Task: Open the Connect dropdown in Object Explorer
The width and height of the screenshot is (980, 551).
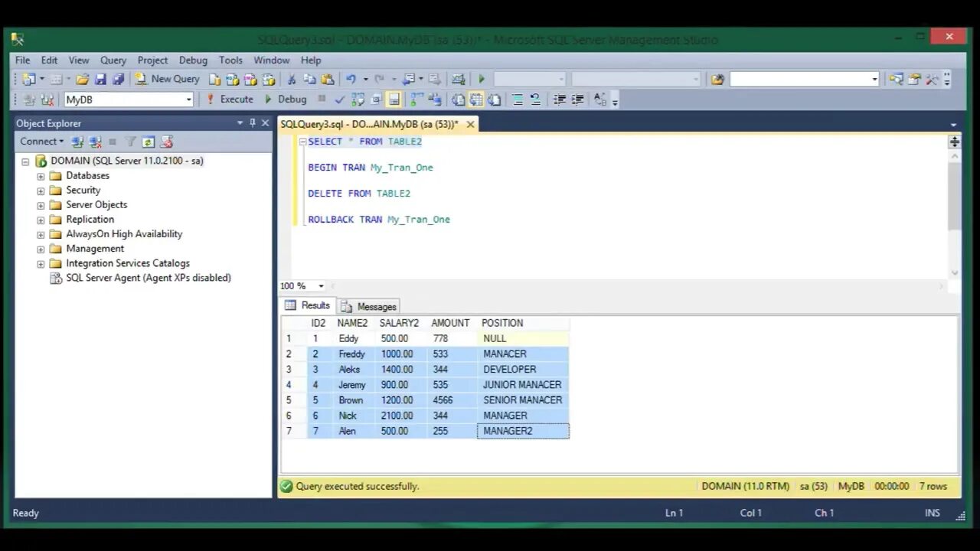Action: click(41, 142)
